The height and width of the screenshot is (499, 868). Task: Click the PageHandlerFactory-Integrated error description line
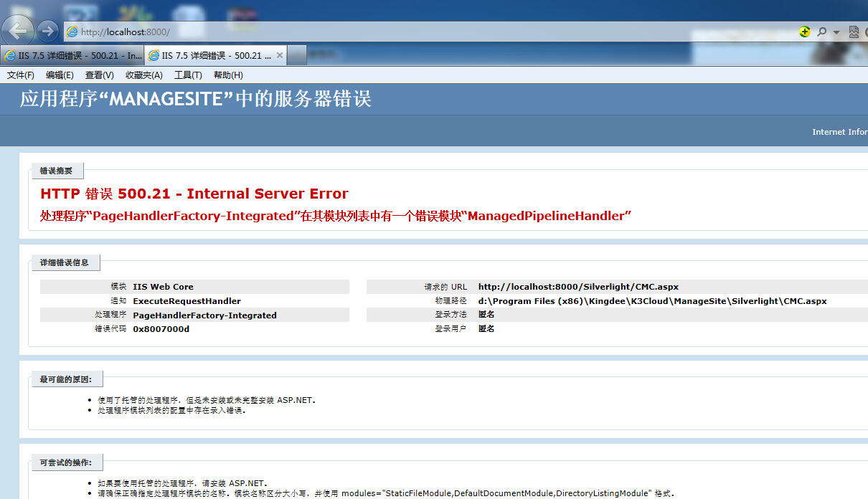click(336, 216)
